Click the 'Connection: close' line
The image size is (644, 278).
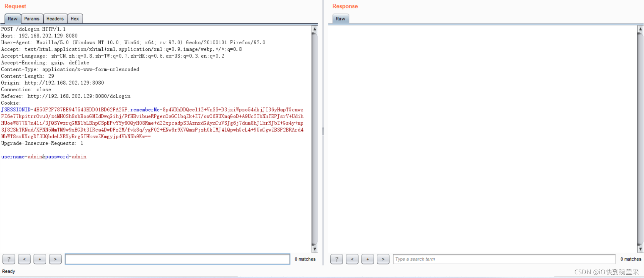point(26,90)
